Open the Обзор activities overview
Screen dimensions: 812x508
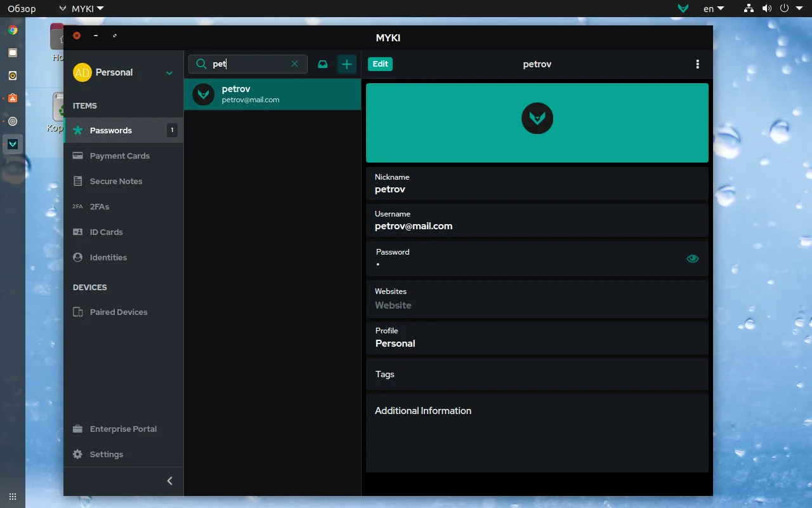pos(22,9)
